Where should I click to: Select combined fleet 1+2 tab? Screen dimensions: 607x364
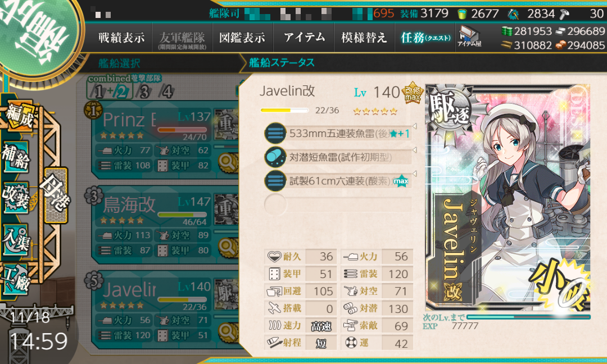click(110, 92)
